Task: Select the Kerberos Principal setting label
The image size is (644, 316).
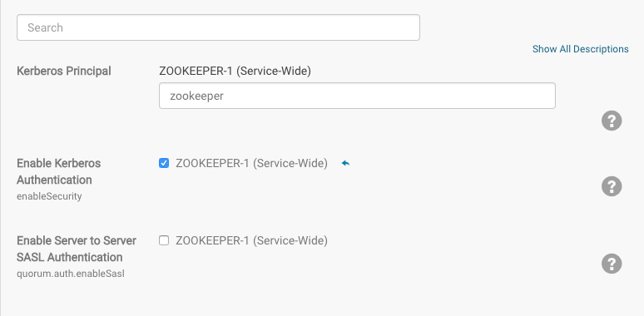Action: click(64, 71)
